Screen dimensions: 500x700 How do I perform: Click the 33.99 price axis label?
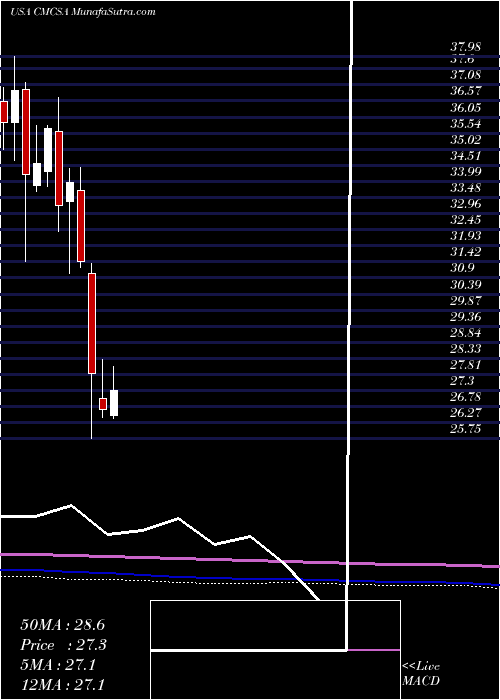pyautogui.click(x=466, y=172)
